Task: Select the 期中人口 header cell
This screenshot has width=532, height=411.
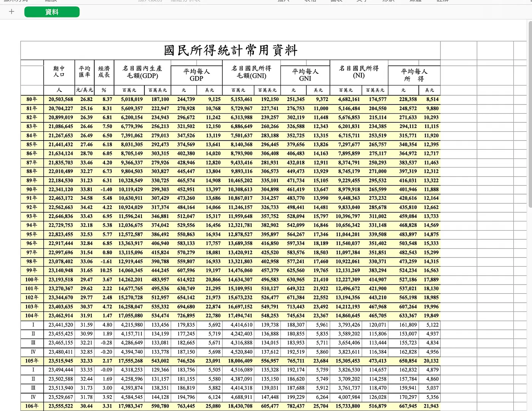Action: (59, 72)
